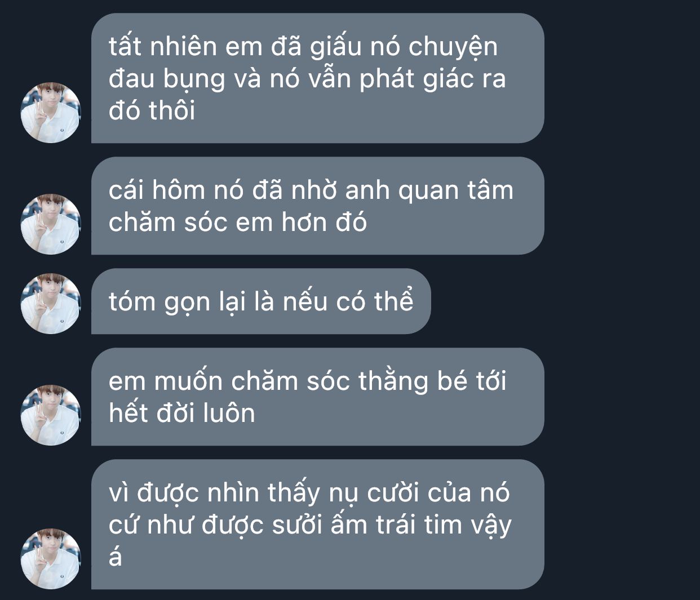Click the line 'cái hôm nó đã nhờ anh quan tâm'
700x600 pixels.
pos(311,190)
